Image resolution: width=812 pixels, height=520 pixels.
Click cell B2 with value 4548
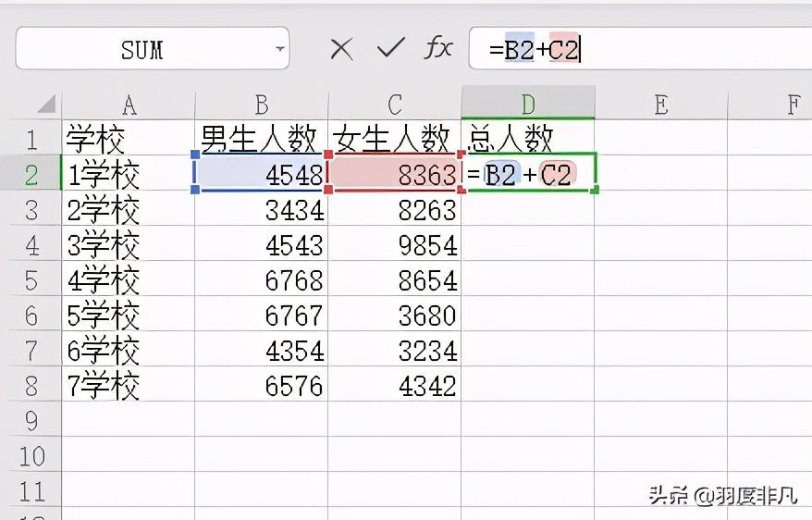(x=262, y=174)
